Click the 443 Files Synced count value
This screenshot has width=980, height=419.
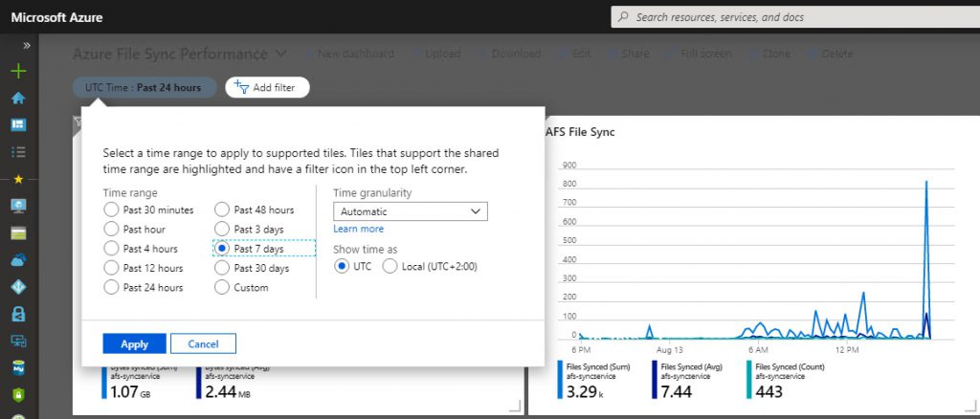[768, 391]
